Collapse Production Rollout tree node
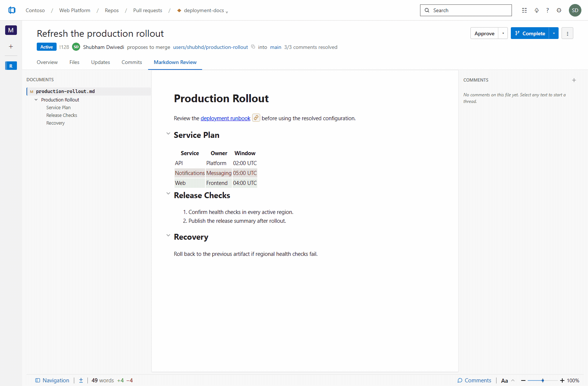 (x=36, y=100)
